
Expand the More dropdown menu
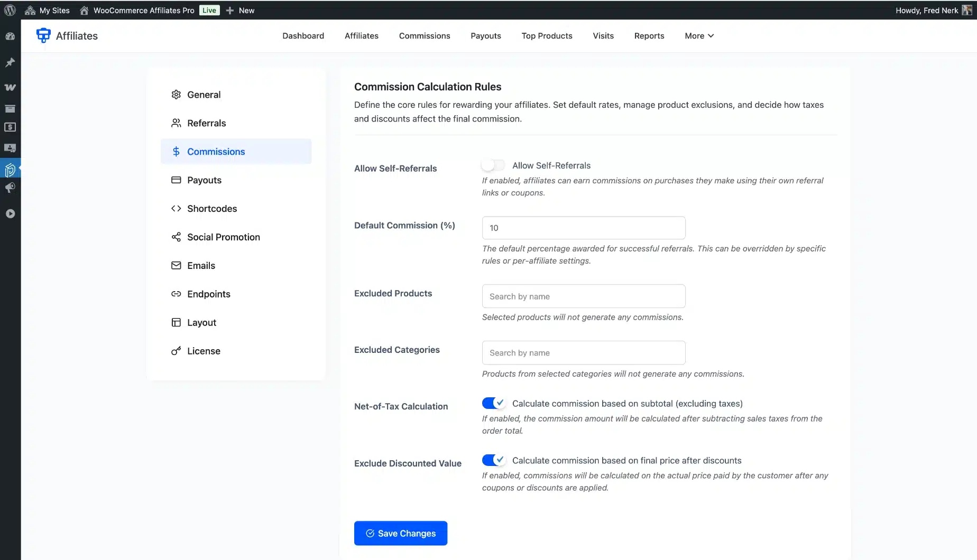coord(699,36)
